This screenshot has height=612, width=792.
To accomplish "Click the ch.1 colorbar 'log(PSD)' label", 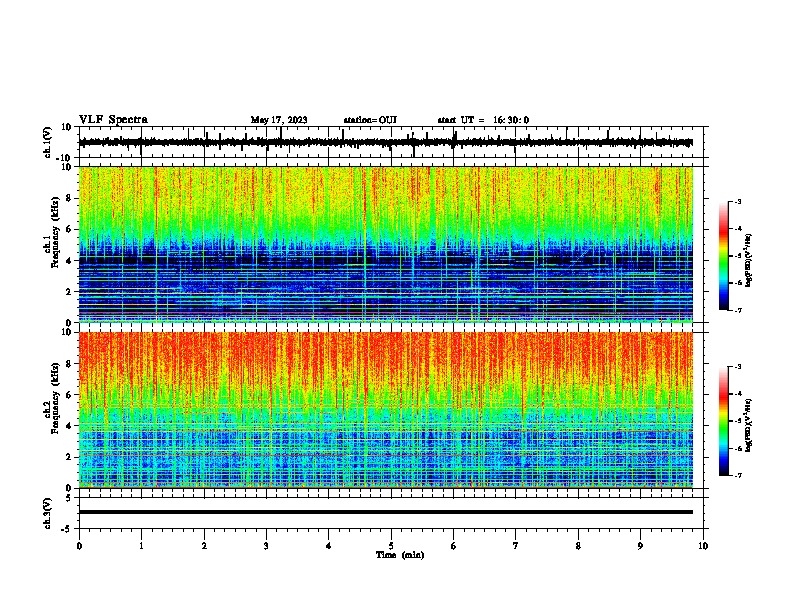I will coord(749,260).
